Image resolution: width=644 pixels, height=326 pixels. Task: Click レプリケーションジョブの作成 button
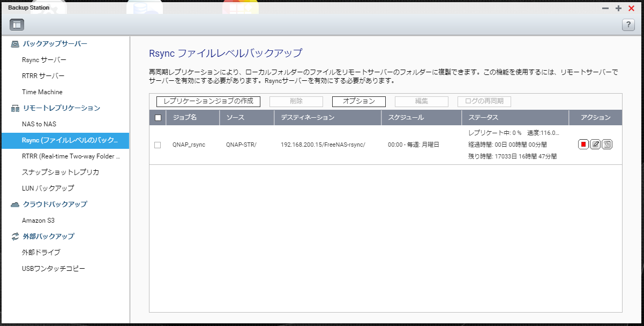(208, 102)
